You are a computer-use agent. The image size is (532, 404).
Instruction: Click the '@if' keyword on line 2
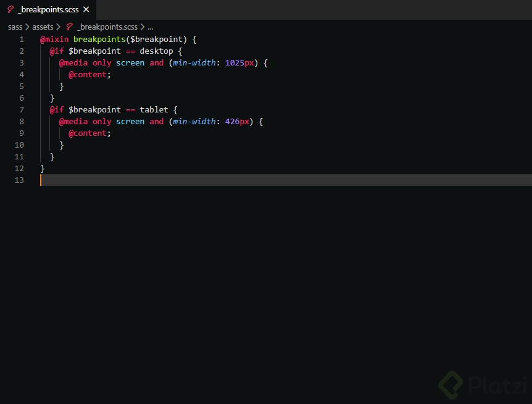[x=57, y=51]
